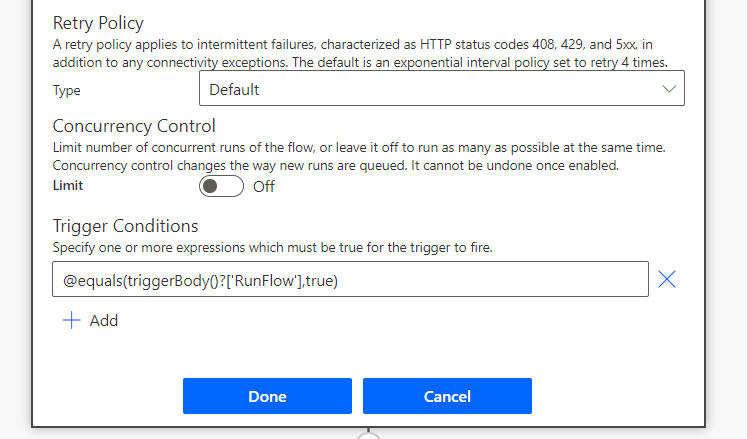747x439 pixels.
Task: Focus the trigger condition expression field
Action: point(350,280)
